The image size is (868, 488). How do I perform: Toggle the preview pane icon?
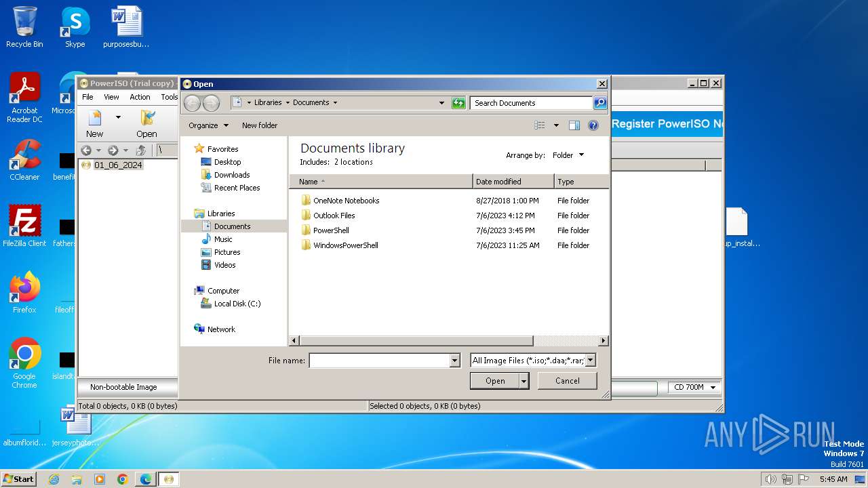coord(574,125)
